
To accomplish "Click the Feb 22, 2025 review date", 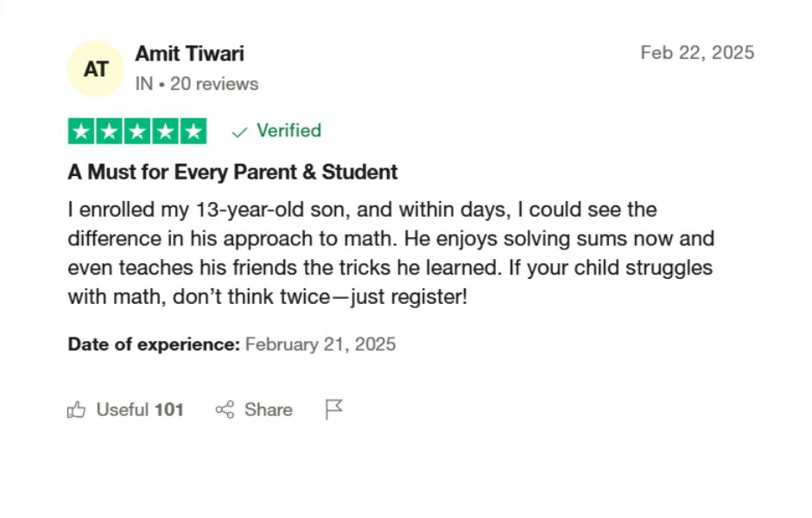I will point(697,53).
